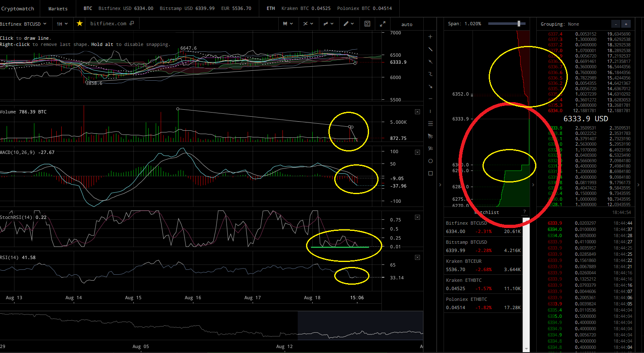Click the watchlist vertical scrollbar

pos(526,285)
